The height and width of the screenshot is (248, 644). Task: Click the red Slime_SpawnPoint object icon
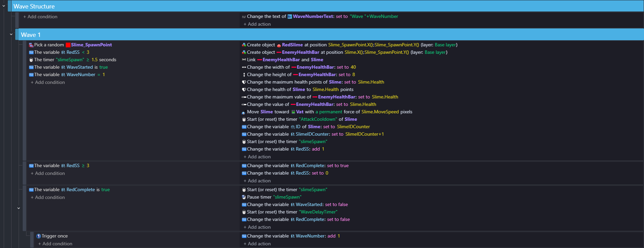[68, 45]
